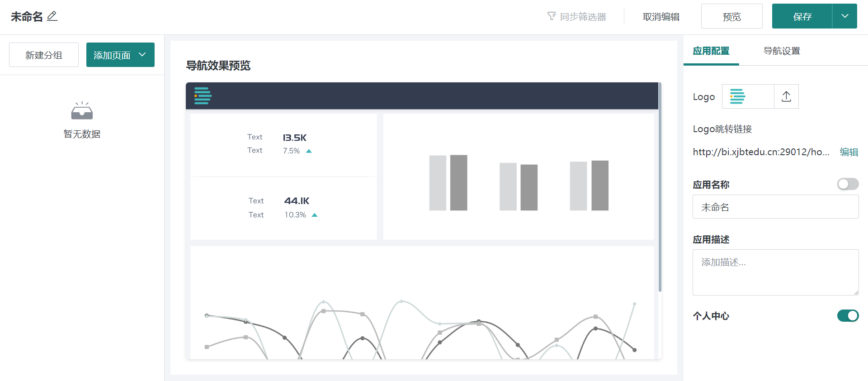
Task: Click the bar chart in the preview
Action: click(x=518, y=182)
